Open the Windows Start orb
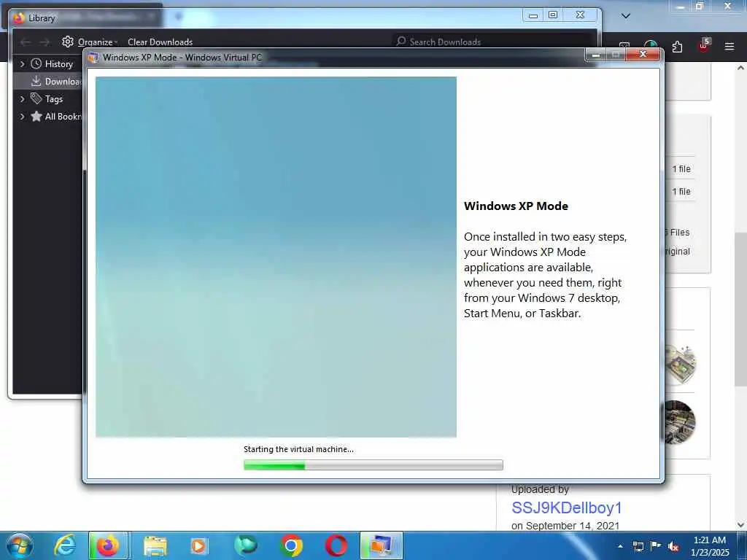Screen dimensions: 747x560 (x=20, y=545)
